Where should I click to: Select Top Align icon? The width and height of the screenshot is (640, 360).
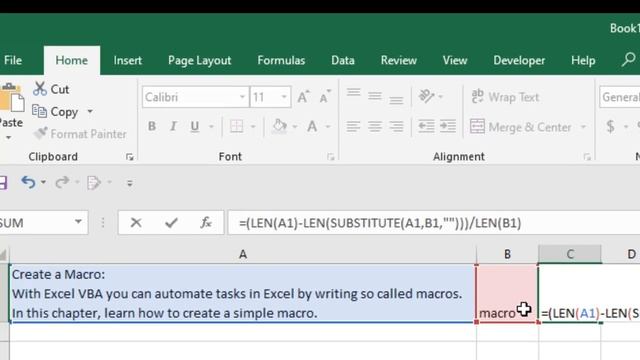coord(353,94)
